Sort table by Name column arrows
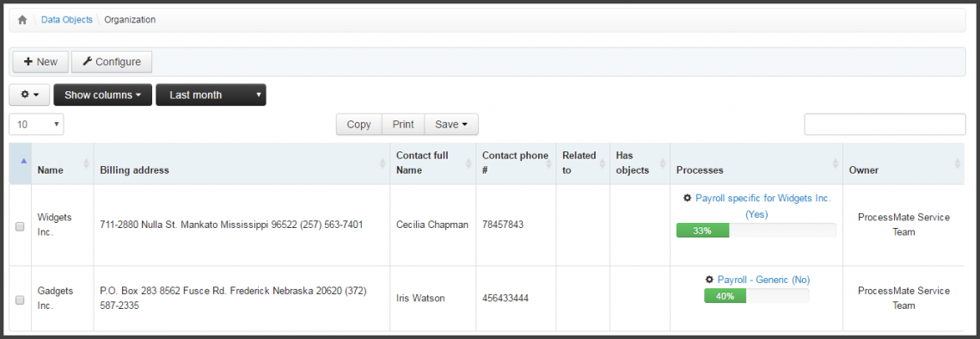Image resolution: width=980 pixels, height=339 pixels. point(86,163)
